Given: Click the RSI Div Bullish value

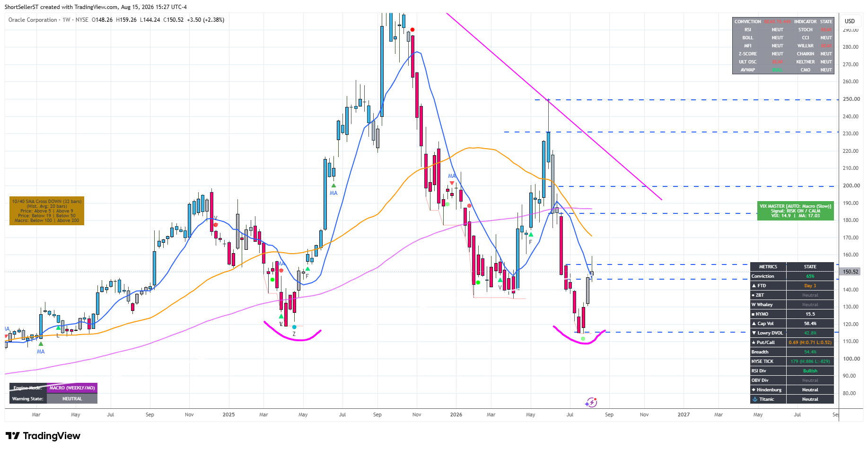Looking at the screenshot, I should click(x=810, y=371).
